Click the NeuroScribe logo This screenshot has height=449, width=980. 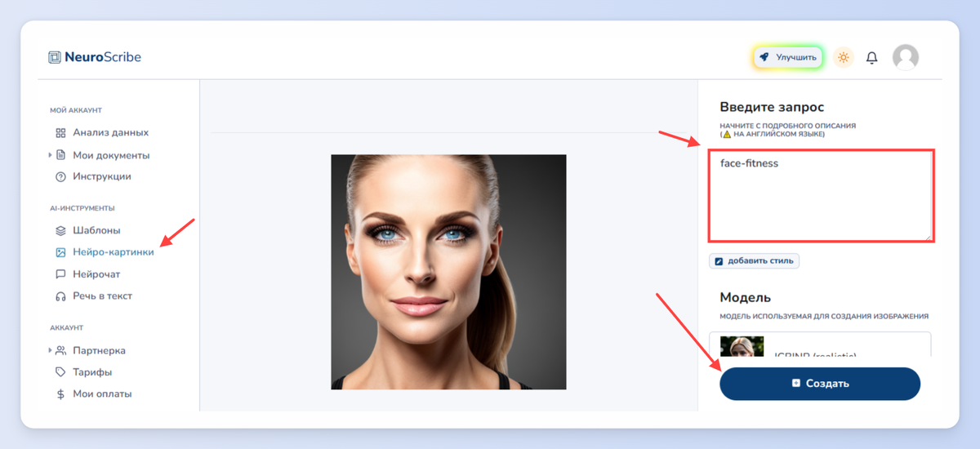(95, 57)
